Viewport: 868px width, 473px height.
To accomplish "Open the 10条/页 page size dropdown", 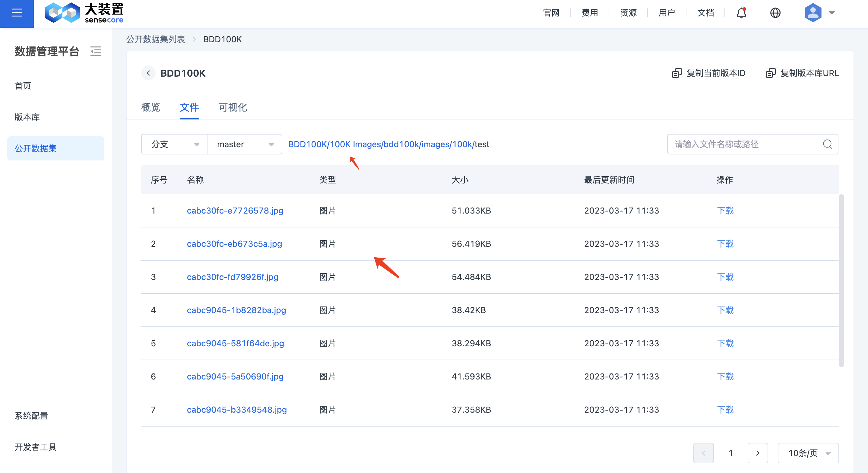I will coord(808,453).
